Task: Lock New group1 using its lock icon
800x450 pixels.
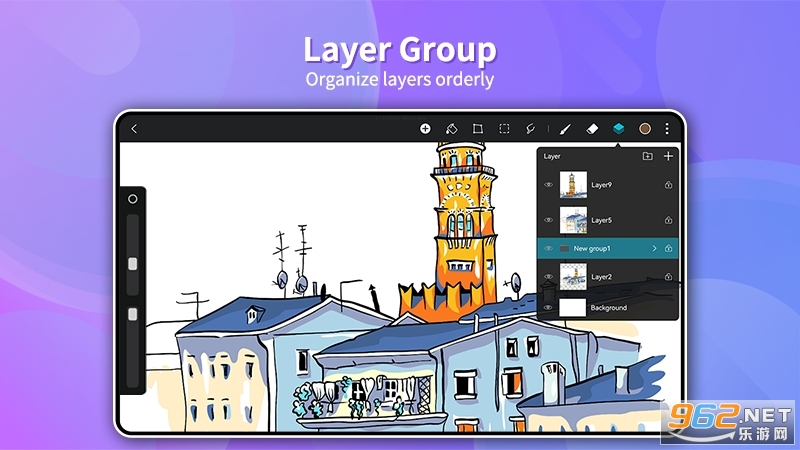Action: coord(668,248)
